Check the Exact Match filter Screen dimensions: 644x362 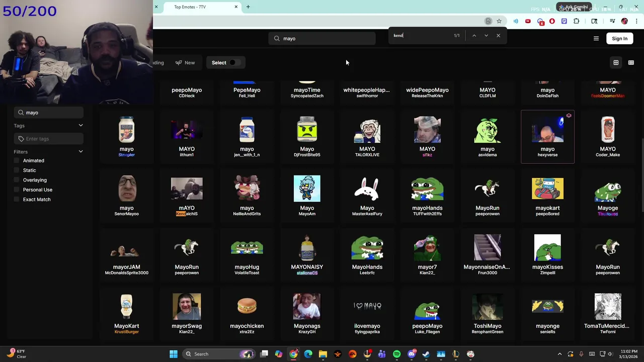pyautogui.click(x=17, y=200)
